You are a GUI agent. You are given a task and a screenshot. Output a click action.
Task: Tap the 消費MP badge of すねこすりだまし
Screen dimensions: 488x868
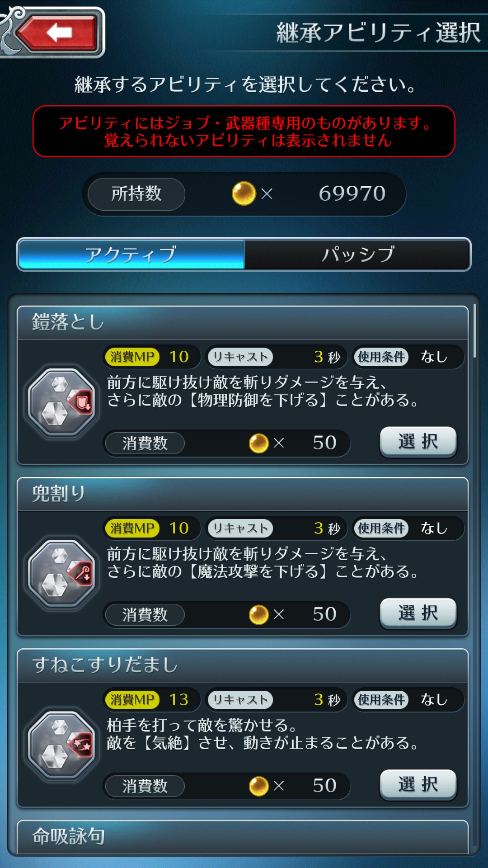[x=132, y=699]
